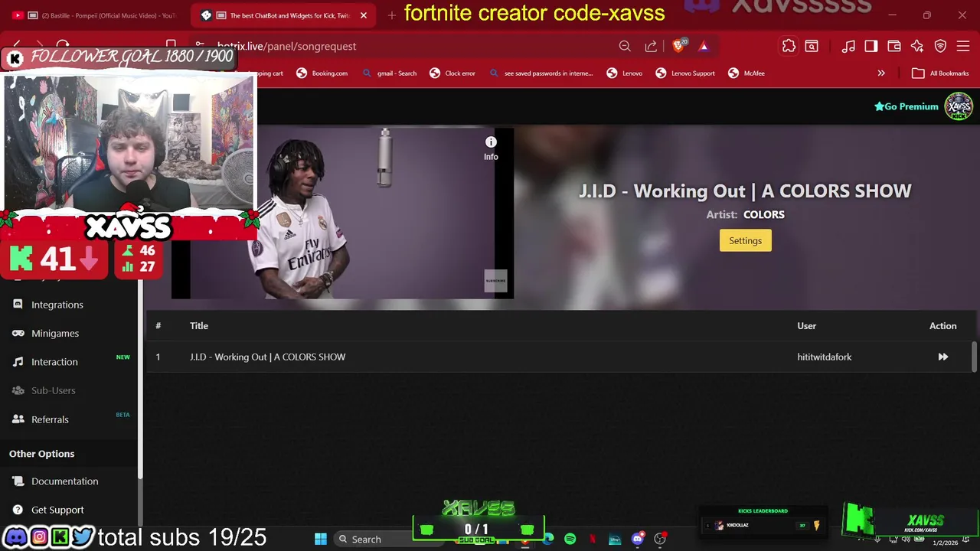980x551 pixels.
Task: Open the browser extensions puzzle icon
Action: (789, 46)
